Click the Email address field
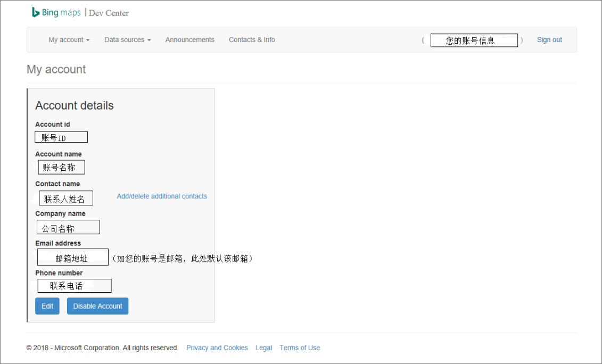This screenshot has width=602, height=364. pyautogui.click(x=72, y=257)
